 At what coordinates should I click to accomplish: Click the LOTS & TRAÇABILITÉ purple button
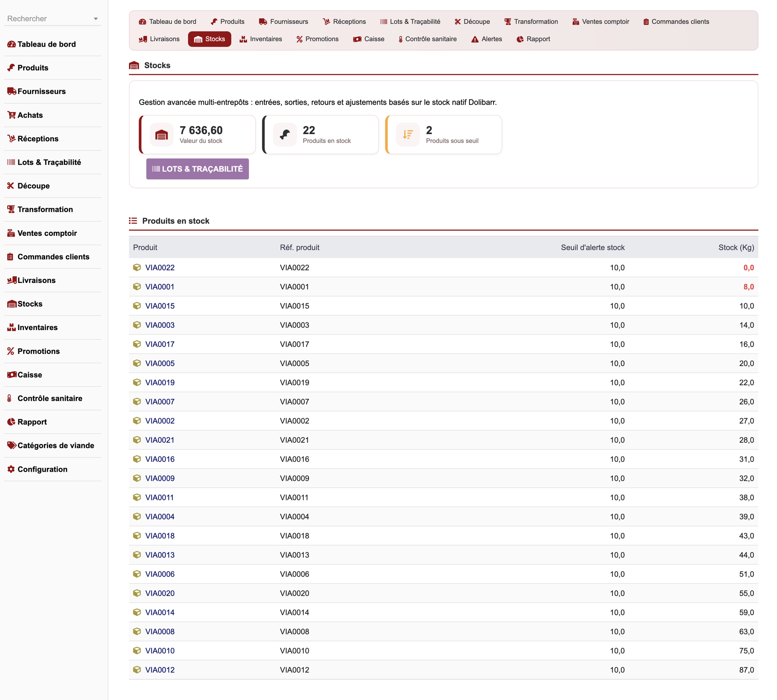(197, 169)
